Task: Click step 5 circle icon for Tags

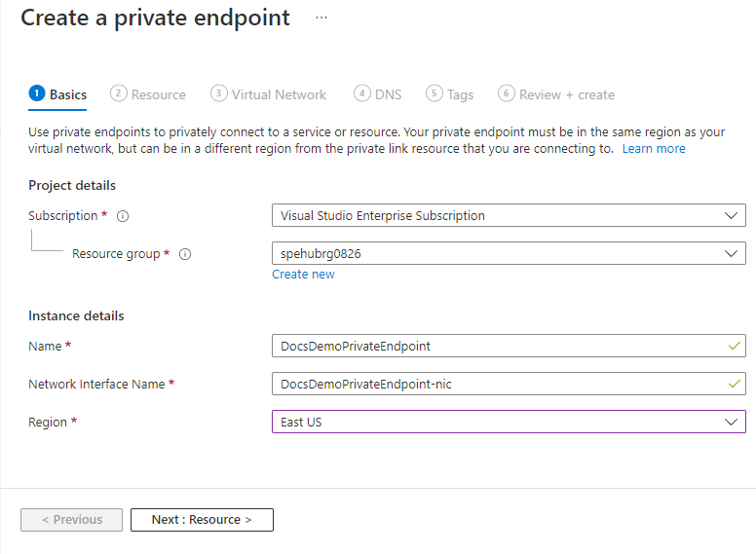Action: (435, 93)
